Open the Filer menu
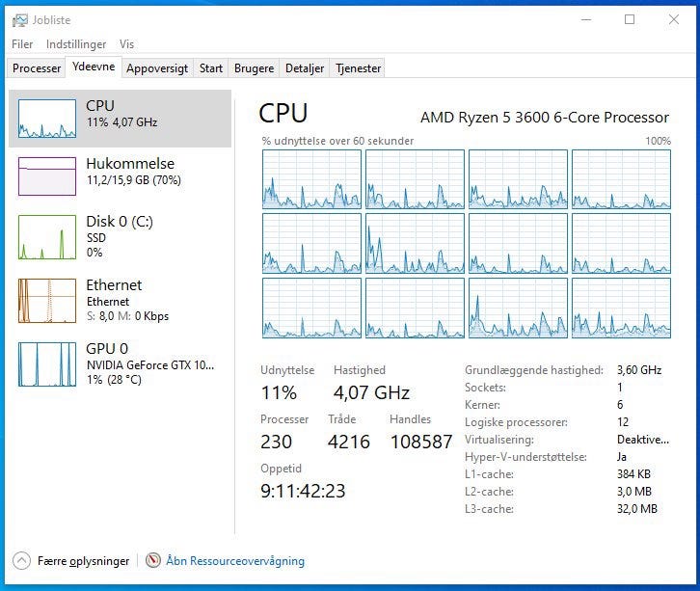Viewport: 700px width, 591px height. click(22, 44)
